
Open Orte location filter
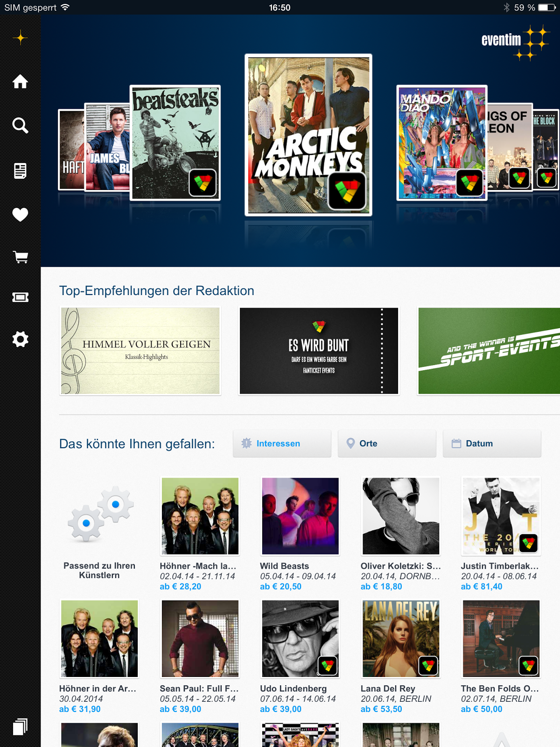(x=387, y=444)
